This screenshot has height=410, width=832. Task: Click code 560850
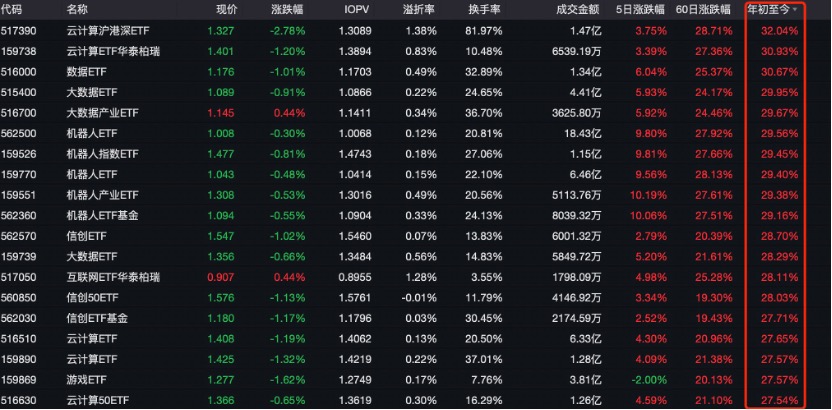[18, 298]
